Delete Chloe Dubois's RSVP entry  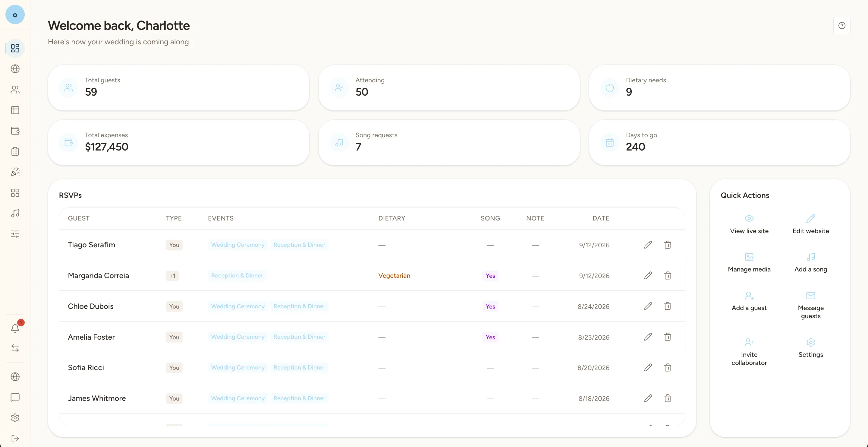point(668,306)
